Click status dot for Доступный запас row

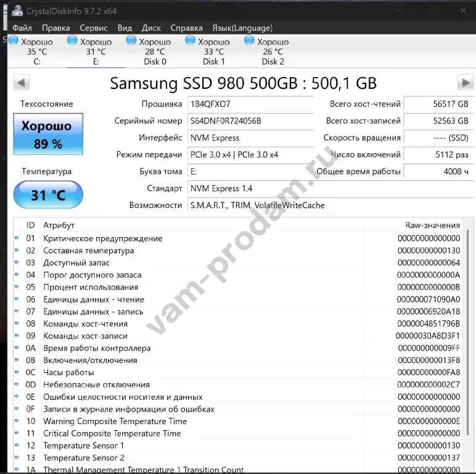(x=17, y=262)
